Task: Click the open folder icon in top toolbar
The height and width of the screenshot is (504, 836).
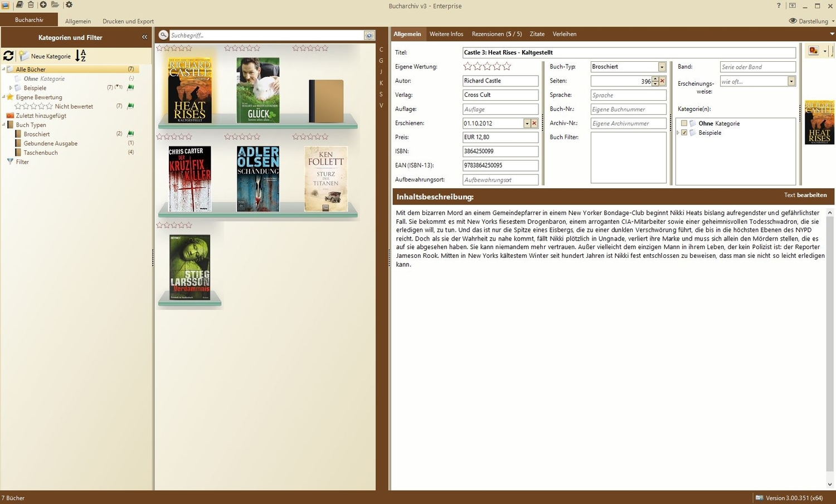Action: tap(55, 5)
